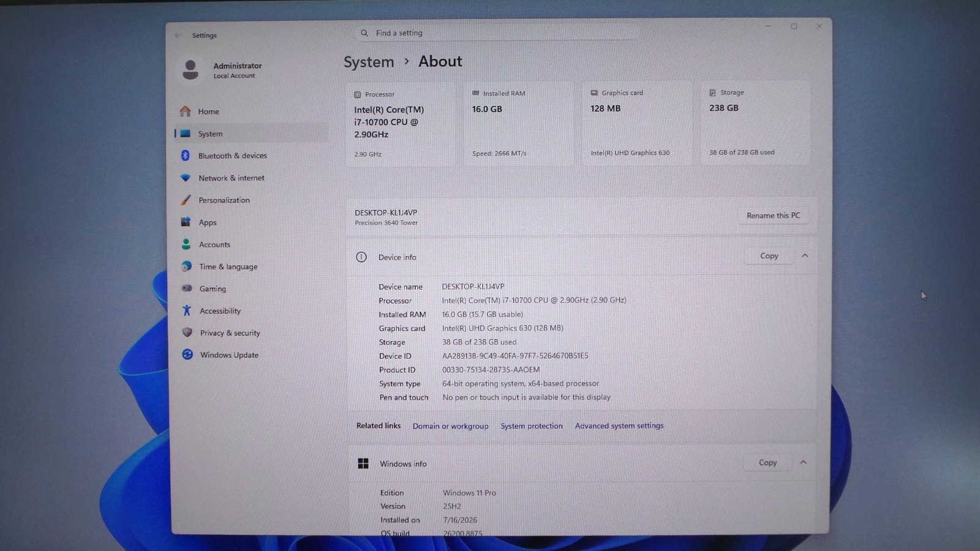
Task: Click the Gaming controller icon
Action: [187, 288]
